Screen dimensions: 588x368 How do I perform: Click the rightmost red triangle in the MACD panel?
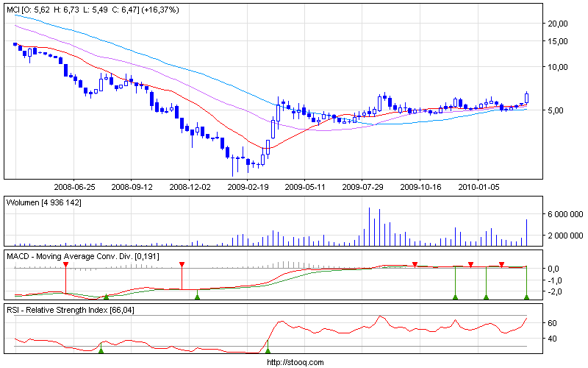(x=501, y=263)
